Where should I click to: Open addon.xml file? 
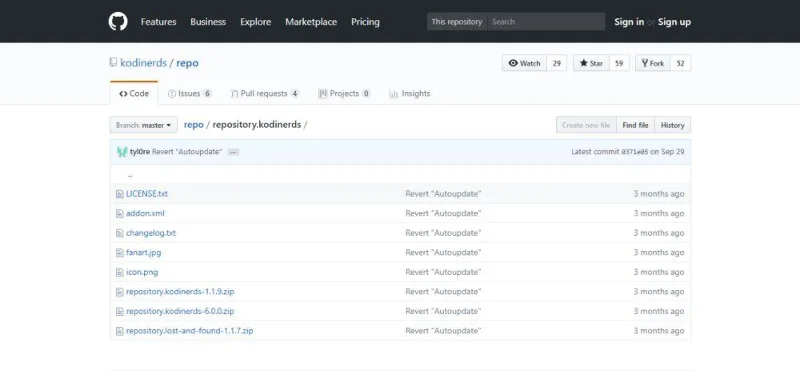[145, 213]
